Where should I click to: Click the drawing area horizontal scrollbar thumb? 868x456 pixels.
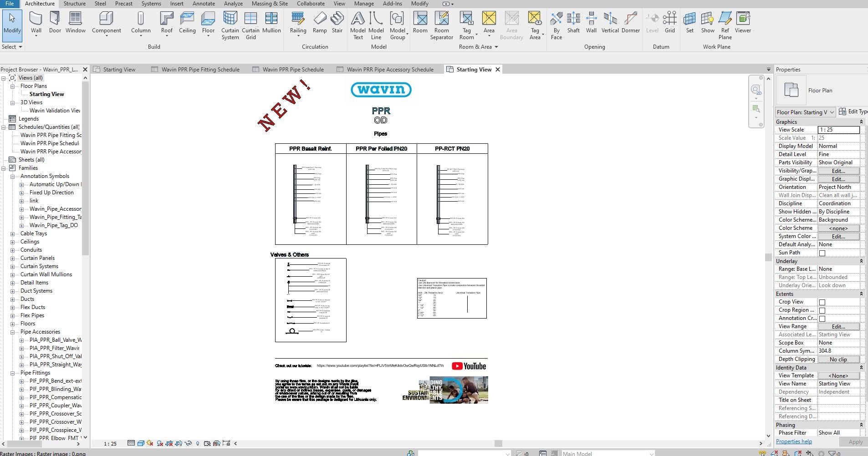(498, 443)
